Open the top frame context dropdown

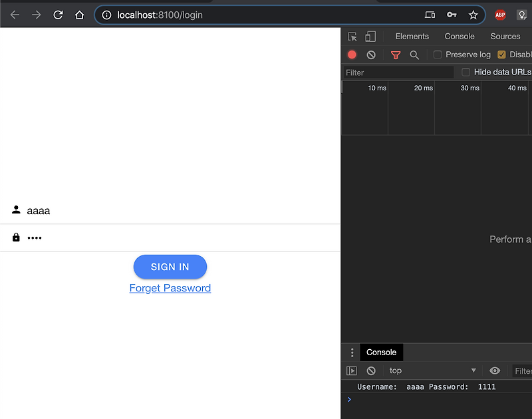tap(432, 370)
